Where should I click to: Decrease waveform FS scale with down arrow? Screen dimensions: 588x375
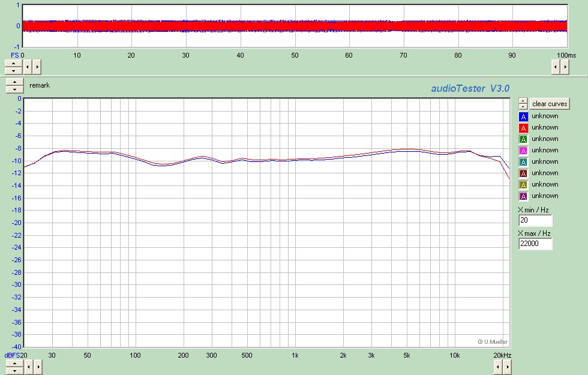click(x=14, y=70)
